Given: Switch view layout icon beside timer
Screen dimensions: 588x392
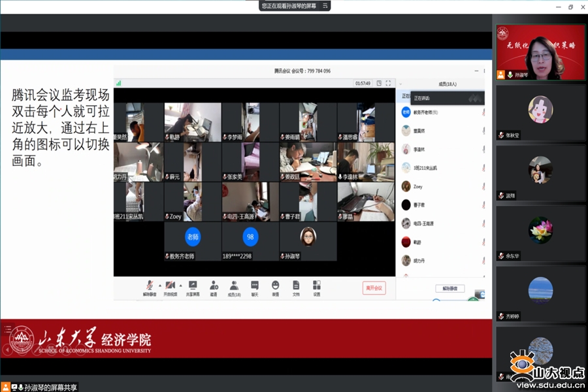Looking at the screenshot, I should tap(378, 83).
